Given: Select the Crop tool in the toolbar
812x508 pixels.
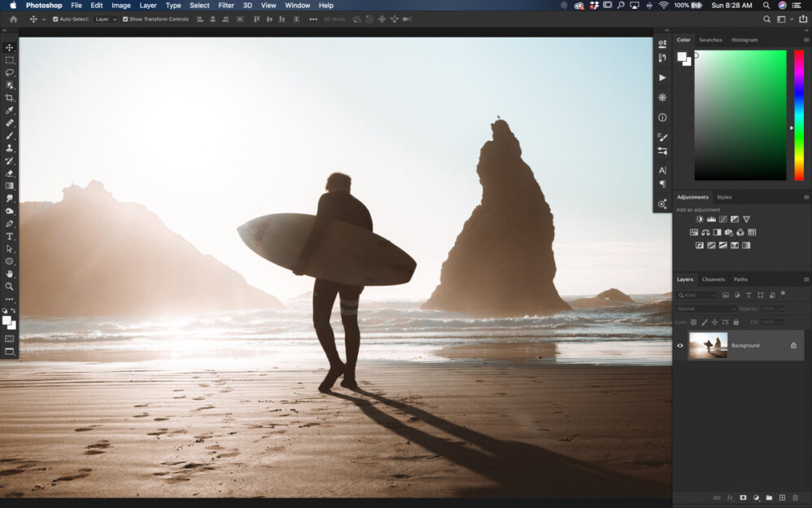Looking at the screenshot, I should 10,96.
